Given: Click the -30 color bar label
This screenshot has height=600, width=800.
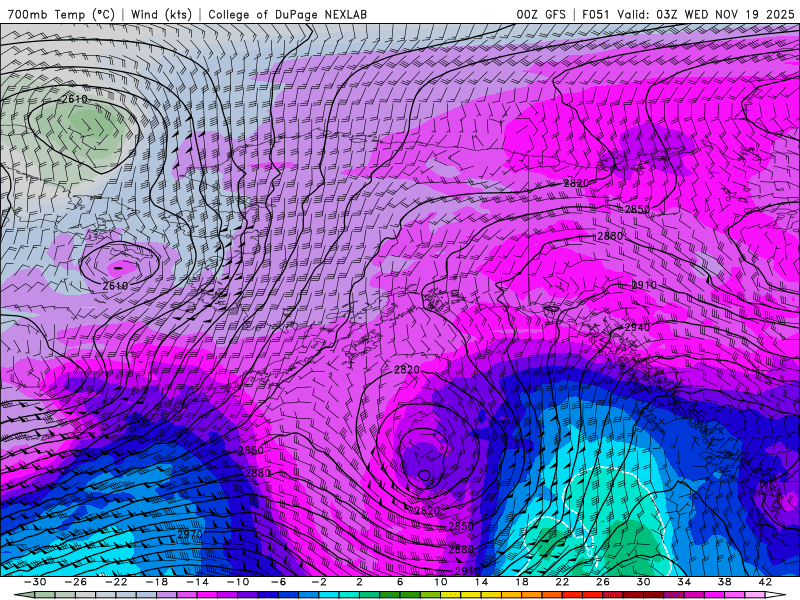Looking at the screenshot, I should click(x=35, y=582).
